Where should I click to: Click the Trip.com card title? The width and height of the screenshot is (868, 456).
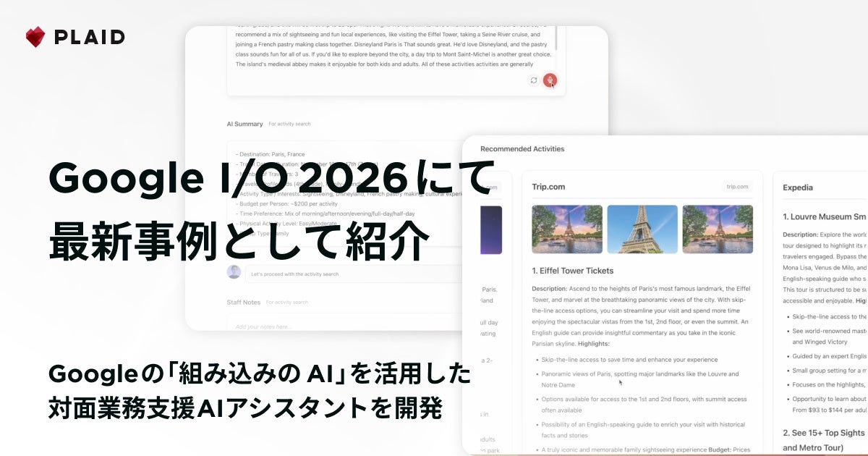(x=548, y=187)
